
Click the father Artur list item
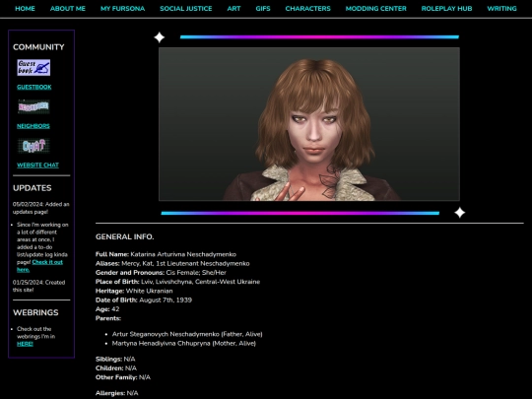pyautogui.click(x=187, y=334)
